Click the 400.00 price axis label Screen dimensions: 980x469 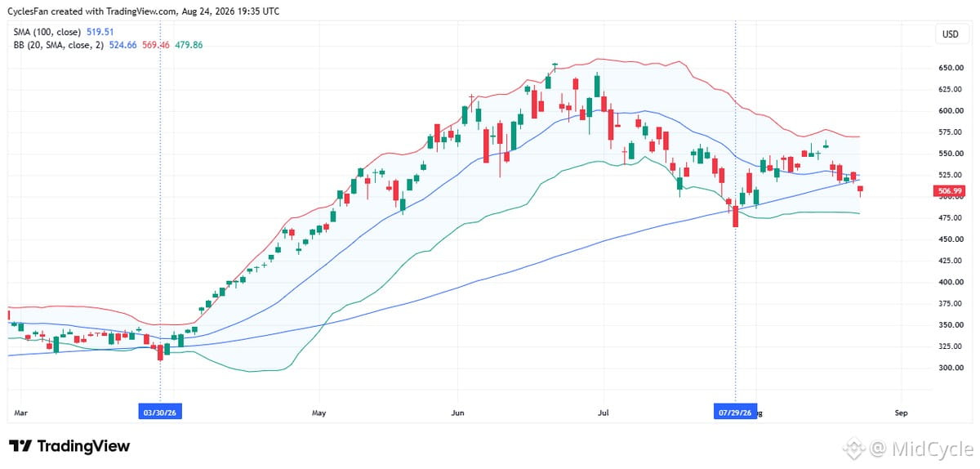coord(951,283)
